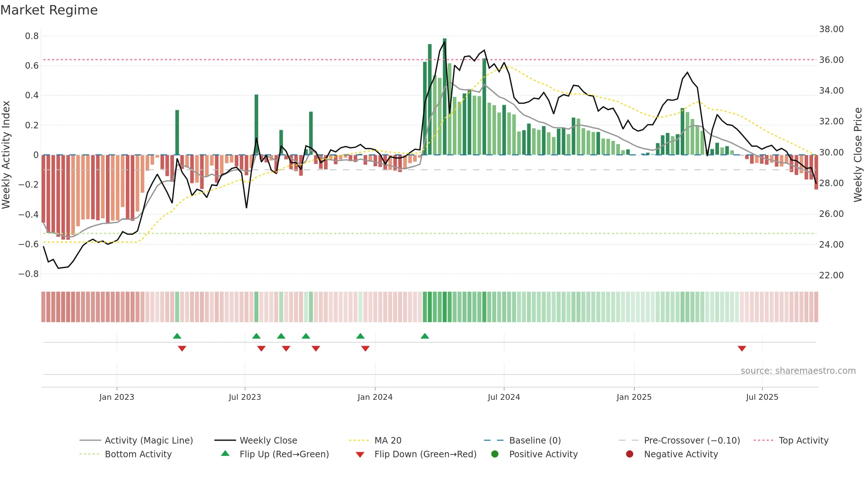Click the Jul 2024 x-axis label
The image size is (868, 488).
[504, 397]
